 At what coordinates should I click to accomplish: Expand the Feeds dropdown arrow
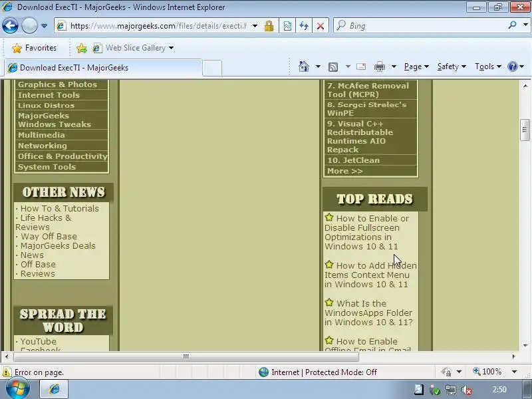coord(348,66)
